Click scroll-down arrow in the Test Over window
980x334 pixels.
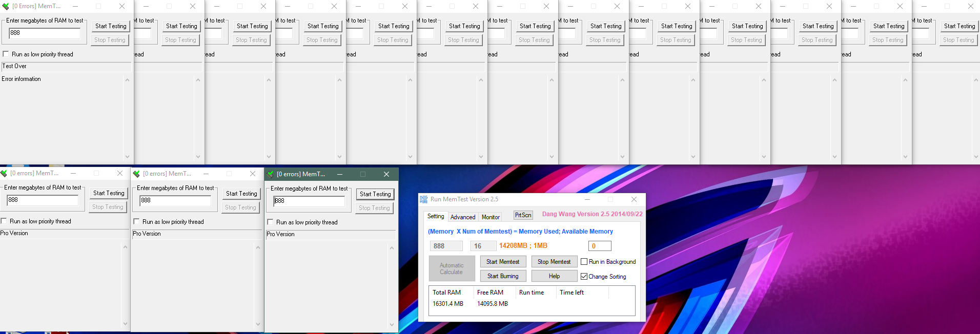click(127, 157)
